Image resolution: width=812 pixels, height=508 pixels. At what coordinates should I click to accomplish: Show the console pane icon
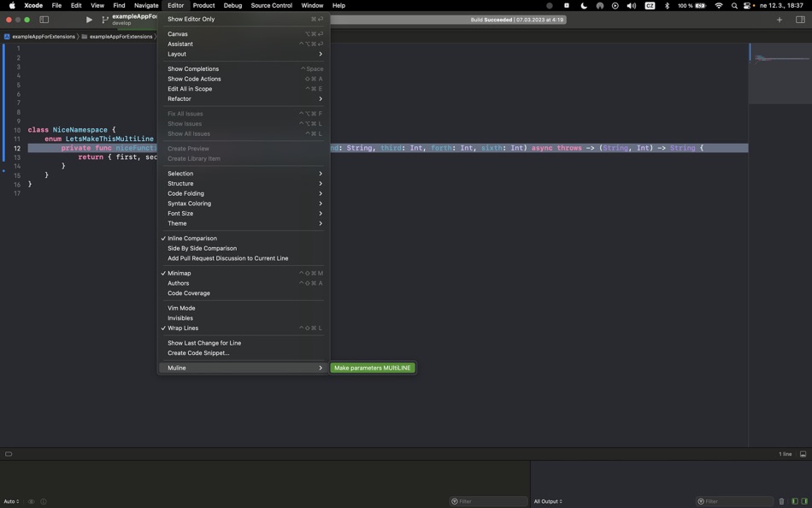(x=804, y=501)
